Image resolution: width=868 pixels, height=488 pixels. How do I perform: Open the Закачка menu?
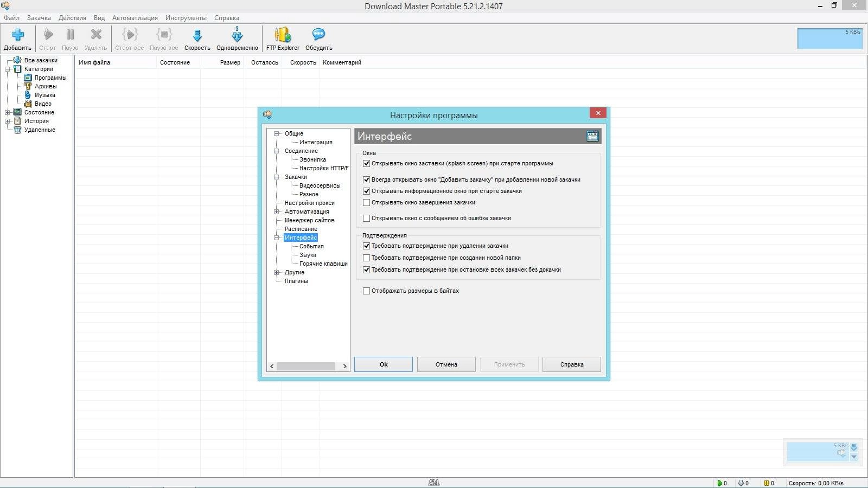click(39, 18)
